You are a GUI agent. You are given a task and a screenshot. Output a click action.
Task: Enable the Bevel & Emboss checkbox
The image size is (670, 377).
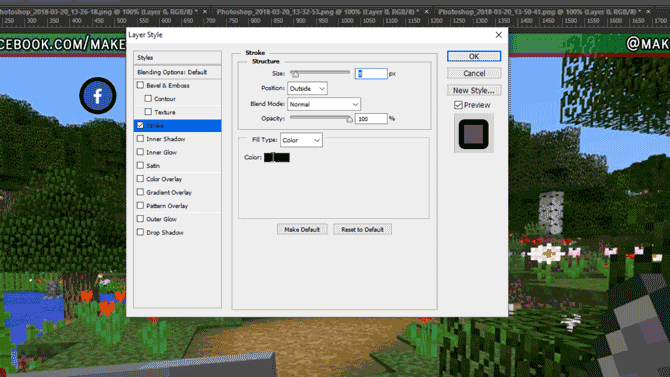coord(140,85)
